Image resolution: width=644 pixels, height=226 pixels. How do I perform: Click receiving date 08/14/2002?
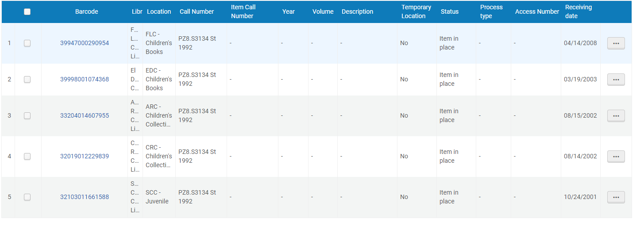click(580, 157)
